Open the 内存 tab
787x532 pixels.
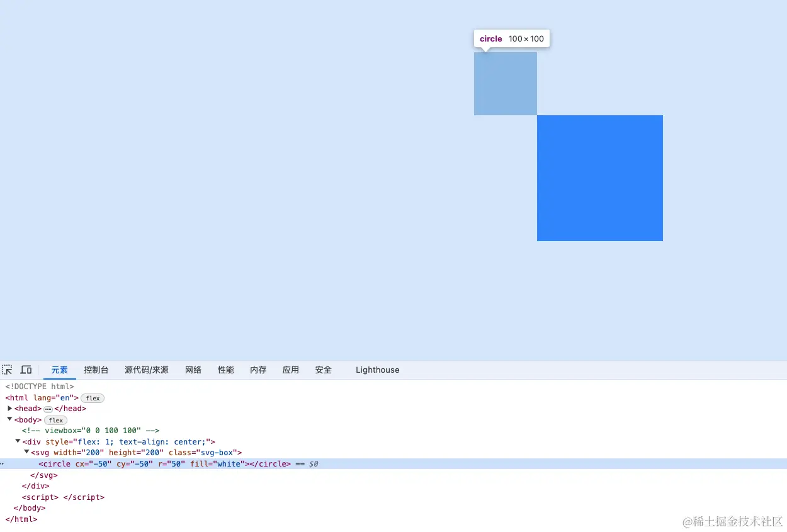pyautogui.click(x=258, y=370)
